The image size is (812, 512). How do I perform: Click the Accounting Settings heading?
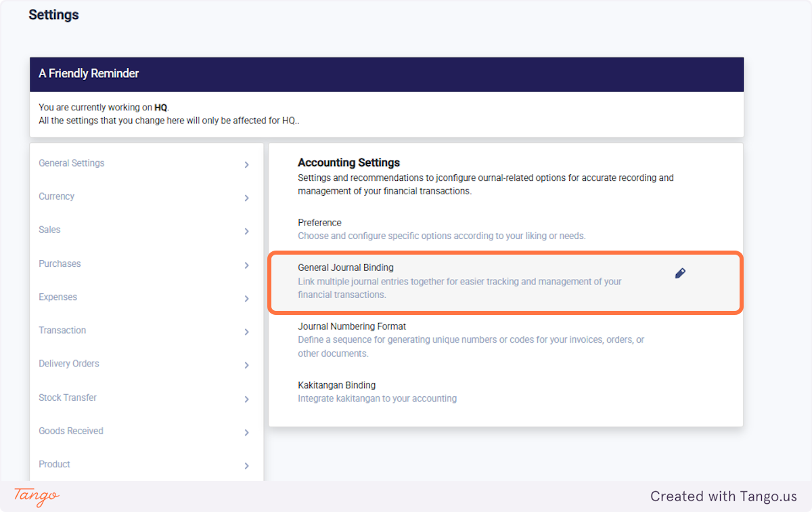coord(348,163)
